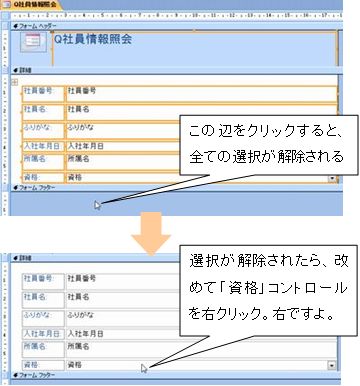
Task: Select the gray deselected ふりがな: label
Action: [43, 319]
